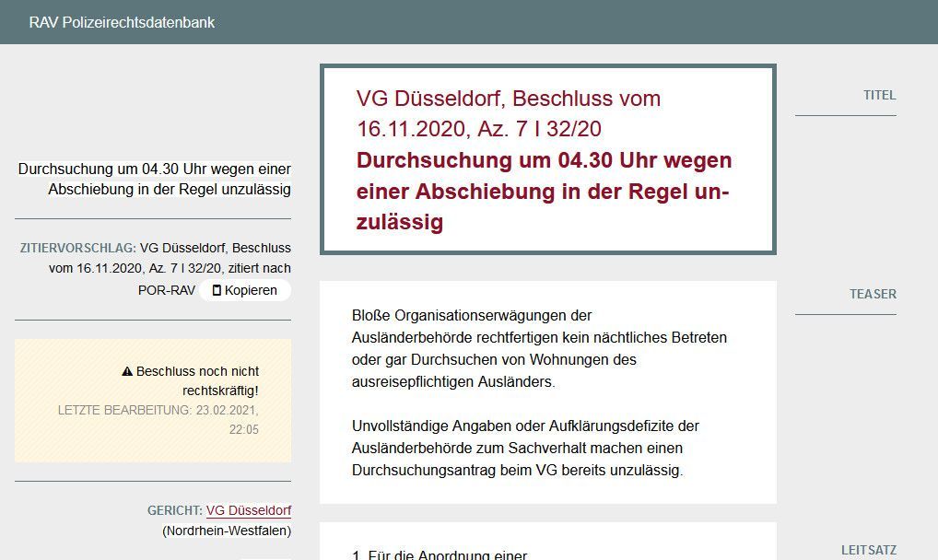Screen dimensions: 938x560
Task: Select the TITEL tab on the right
Action: [881, 95]
